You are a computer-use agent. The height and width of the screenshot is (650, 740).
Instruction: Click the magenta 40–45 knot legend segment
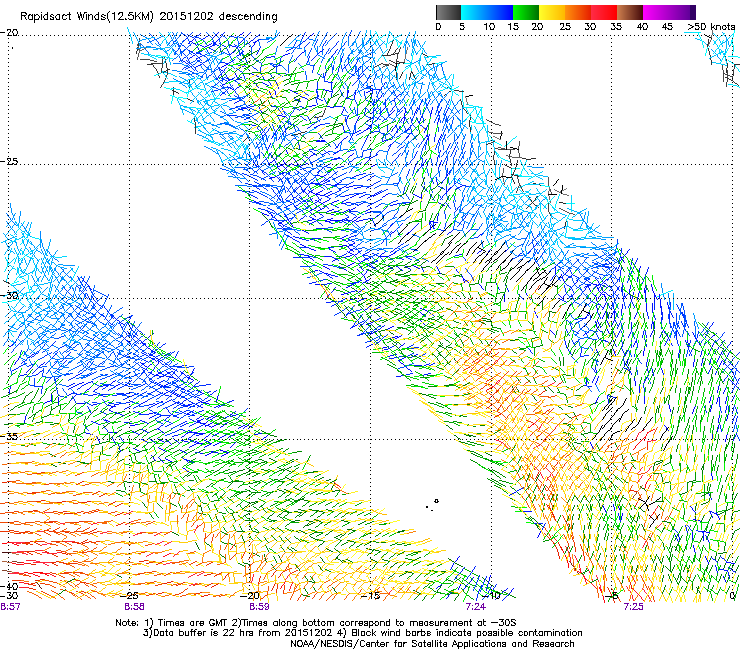click(656, 12)
